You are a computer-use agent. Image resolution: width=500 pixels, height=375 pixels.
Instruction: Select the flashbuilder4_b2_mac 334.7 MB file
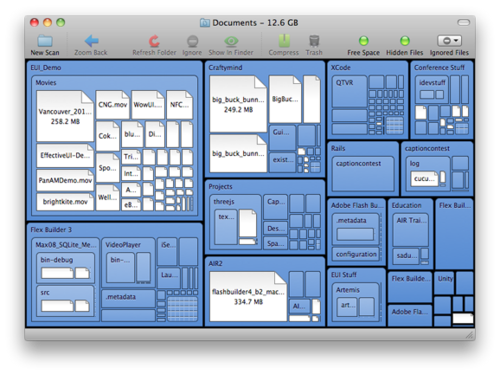click(248, 296)
